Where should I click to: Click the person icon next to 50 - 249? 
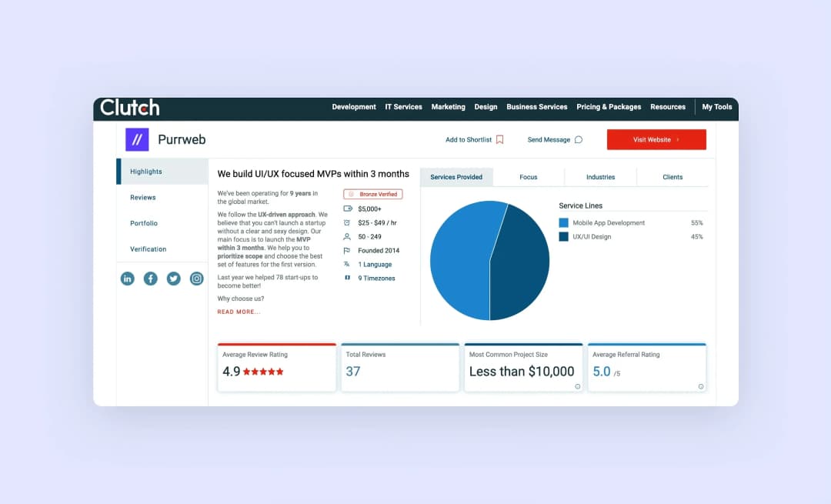tap(347, 236)
